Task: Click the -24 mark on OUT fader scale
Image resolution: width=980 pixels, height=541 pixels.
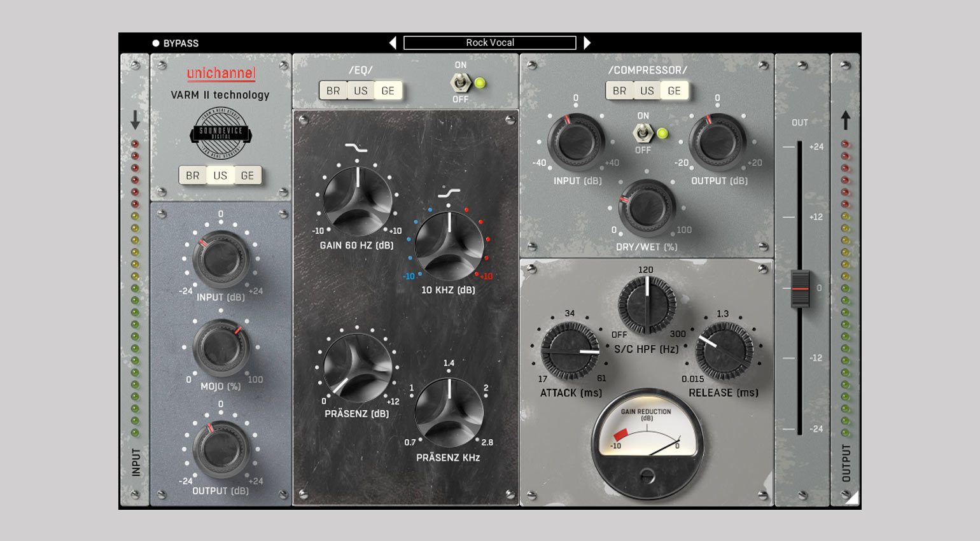Action: [x=816, y=429]
